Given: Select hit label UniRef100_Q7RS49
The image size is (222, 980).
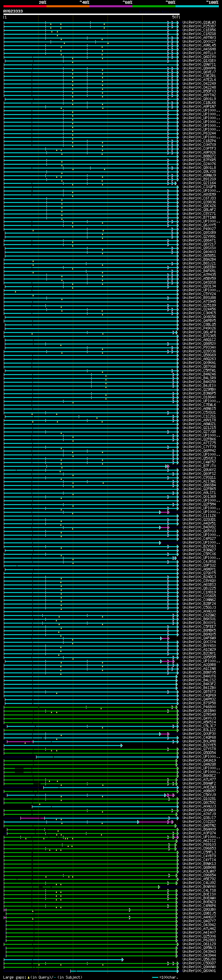Looking at the screenshot, I should (x=199, y=714).
